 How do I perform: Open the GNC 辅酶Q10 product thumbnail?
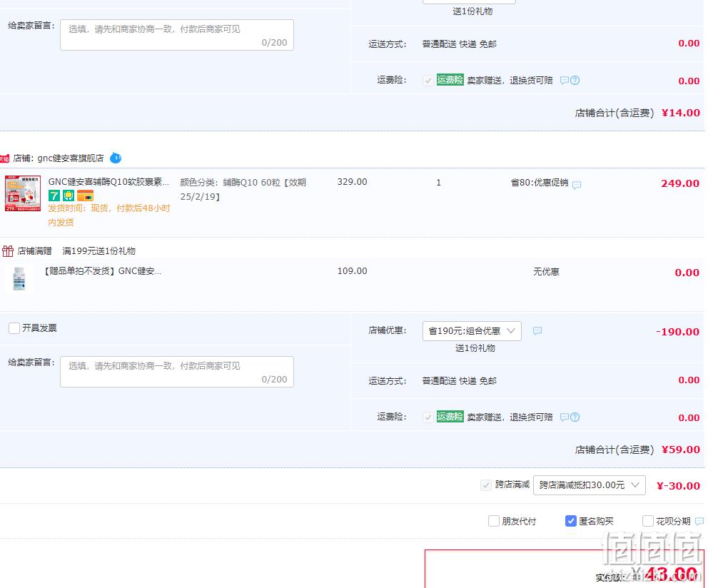pos(23,193)
